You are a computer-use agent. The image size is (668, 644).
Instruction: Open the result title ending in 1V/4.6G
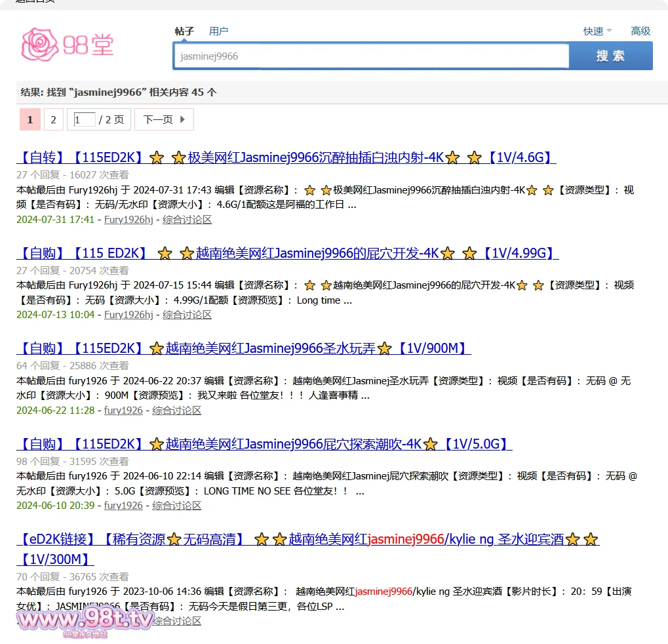pos(286,157)
